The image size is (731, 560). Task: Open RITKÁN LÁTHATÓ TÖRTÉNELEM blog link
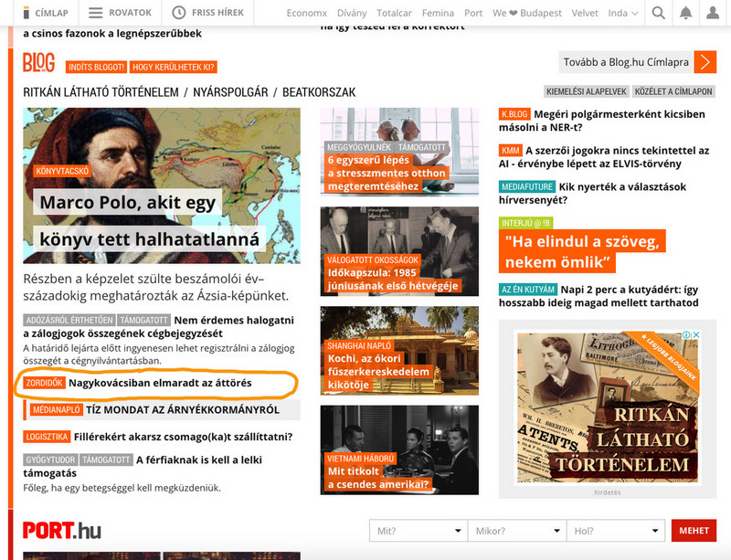pyautogui.click(x=101, y=92)
